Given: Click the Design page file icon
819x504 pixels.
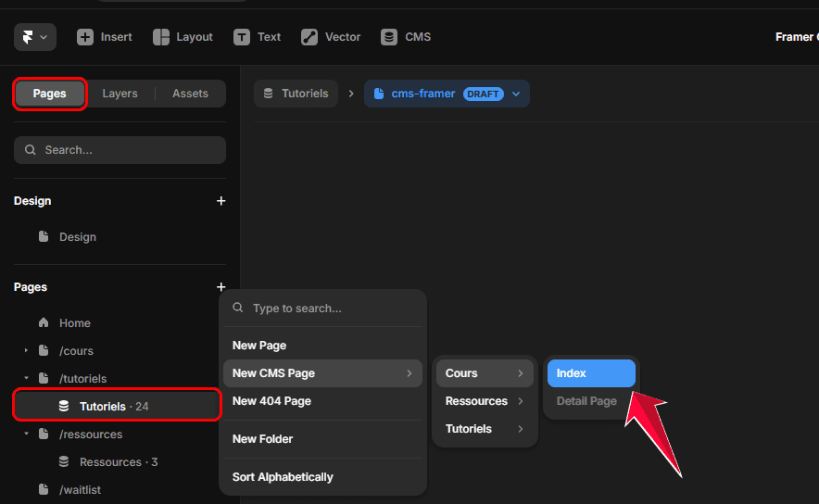Looking at the screenshot, I should pyautogui.click(x=44, y=236).
